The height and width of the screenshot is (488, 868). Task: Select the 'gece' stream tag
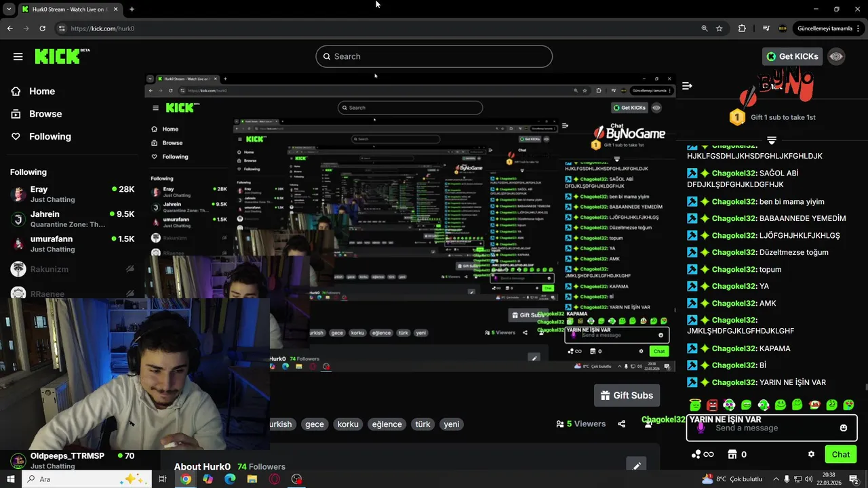click(315, 424)
